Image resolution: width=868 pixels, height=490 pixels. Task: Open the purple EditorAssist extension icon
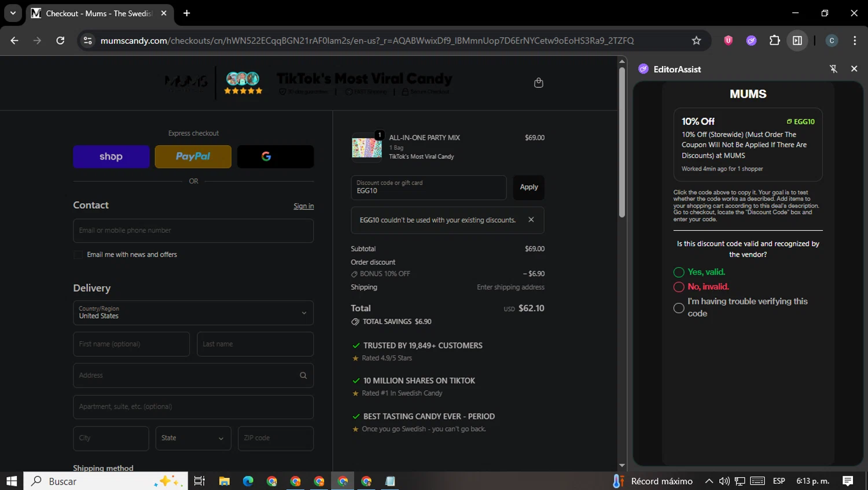751,40
